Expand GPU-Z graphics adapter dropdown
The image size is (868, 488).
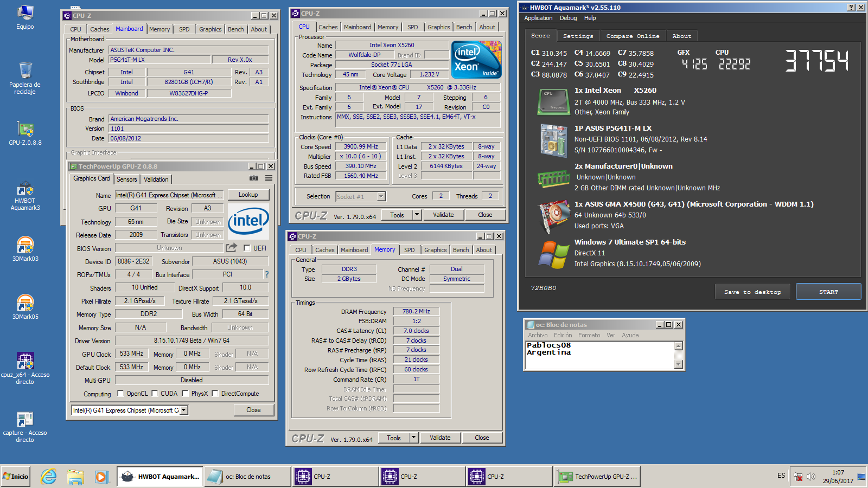(x=184, y=410)
